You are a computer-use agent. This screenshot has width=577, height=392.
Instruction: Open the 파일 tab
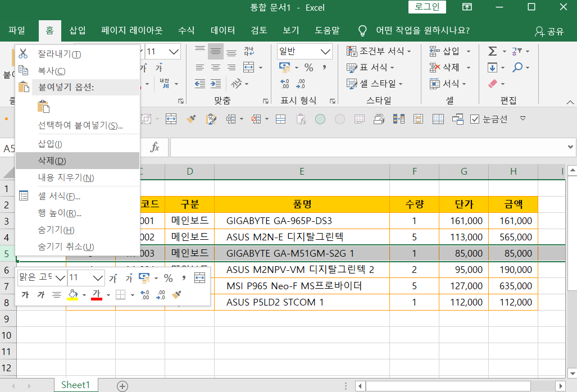click(17, 30)
